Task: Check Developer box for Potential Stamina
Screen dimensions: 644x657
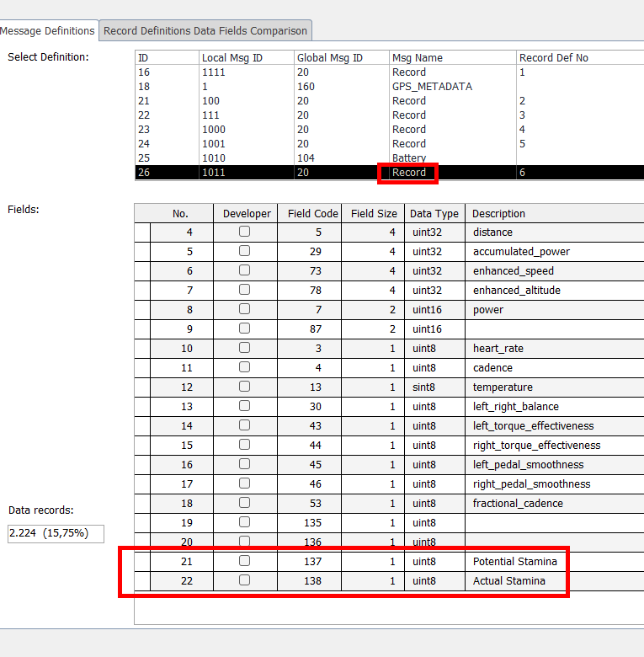Action: pos(244,561)
